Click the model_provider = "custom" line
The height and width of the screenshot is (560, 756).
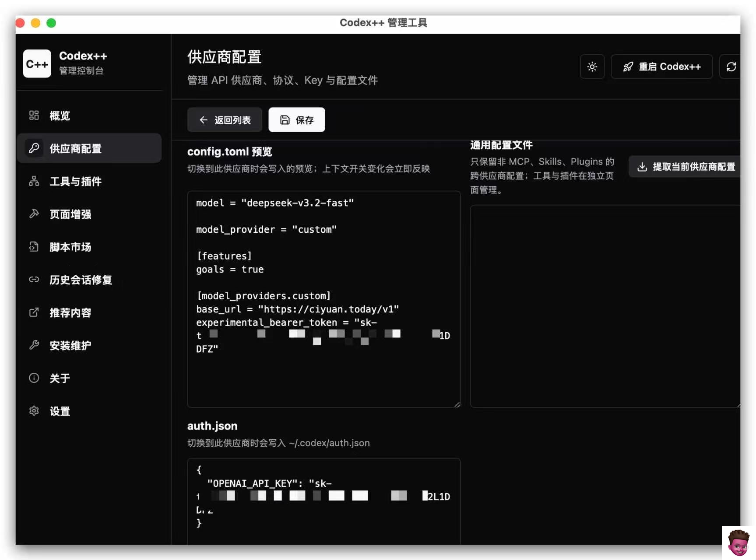click(x=266, y=229)
